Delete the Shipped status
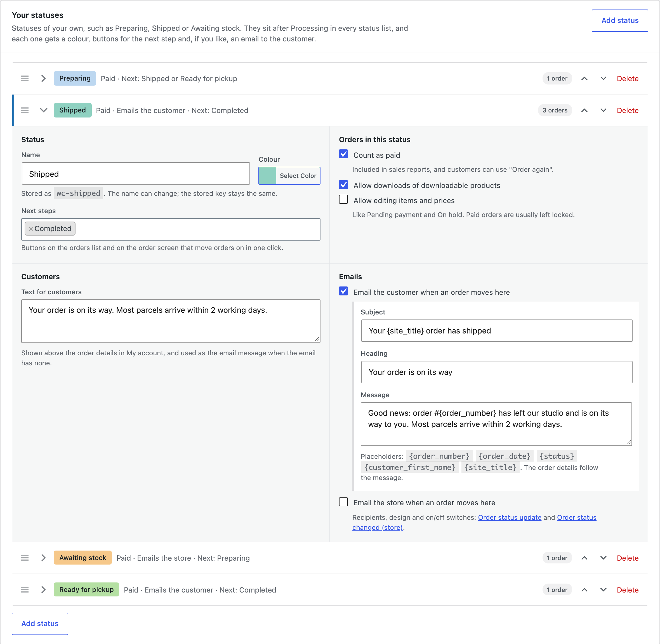This screenshot has width=660, height=644. point(628,110)
